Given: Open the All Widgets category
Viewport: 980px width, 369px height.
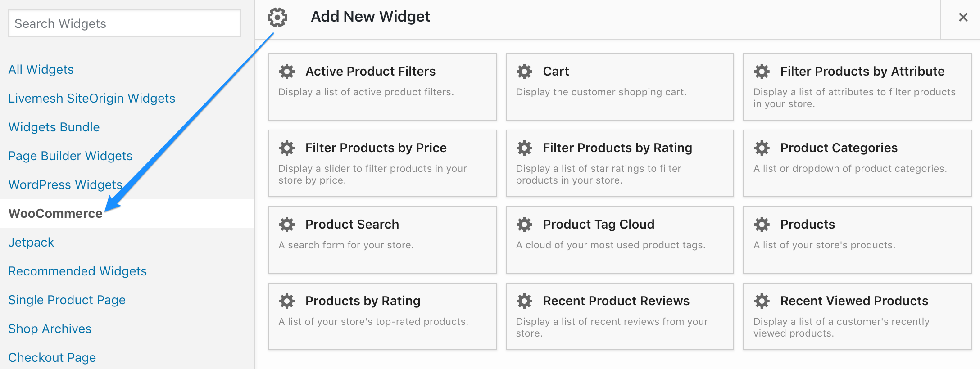Looking at the screenshot, I should click(41, 69).
